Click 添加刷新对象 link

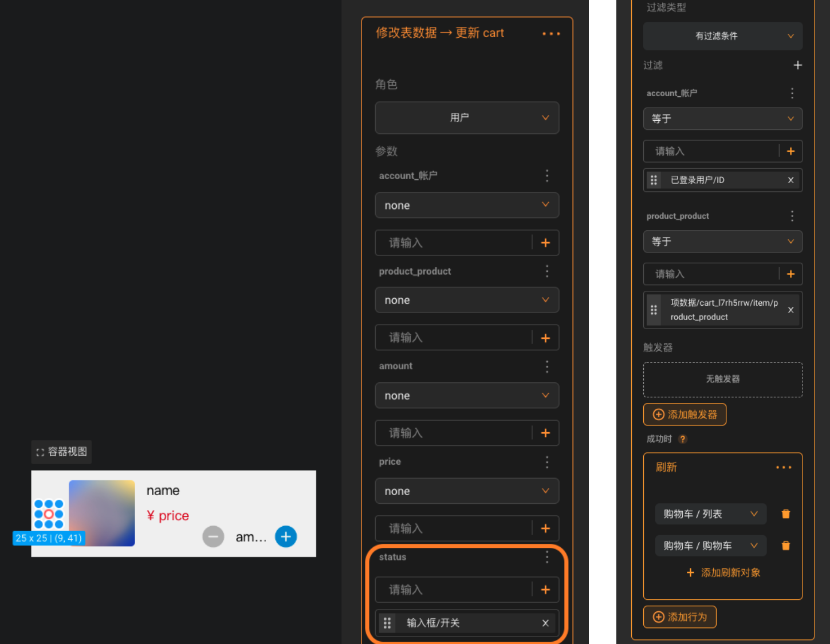tap(723, 572)
